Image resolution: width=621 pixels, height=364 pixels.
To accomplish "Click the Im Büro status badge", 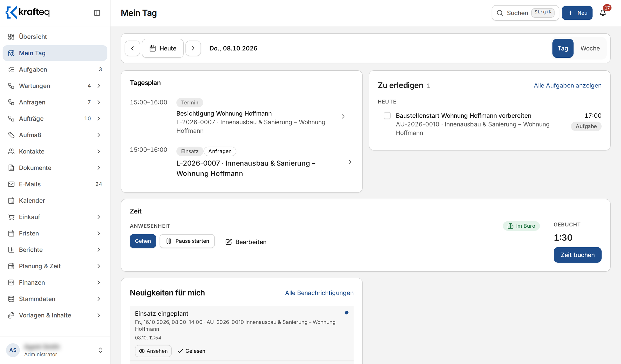I will 521,226.
